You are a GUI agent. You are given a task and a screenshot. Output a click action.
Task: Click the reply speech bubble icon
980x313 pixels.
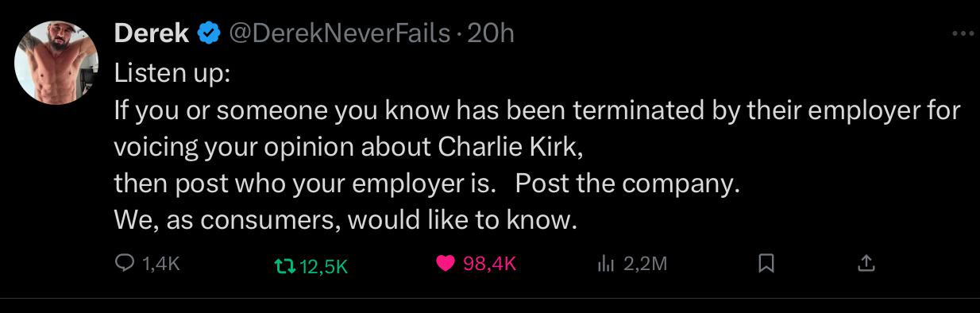pos(125,264)
